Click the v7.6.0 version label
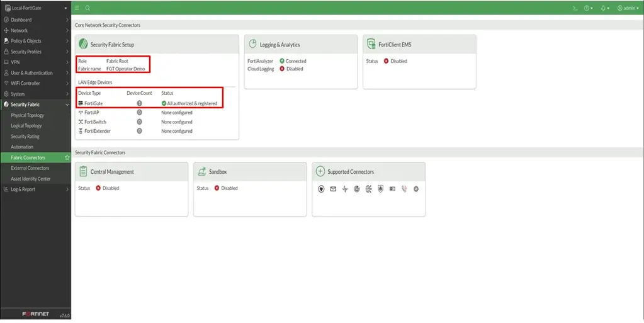 pos(64,315)
